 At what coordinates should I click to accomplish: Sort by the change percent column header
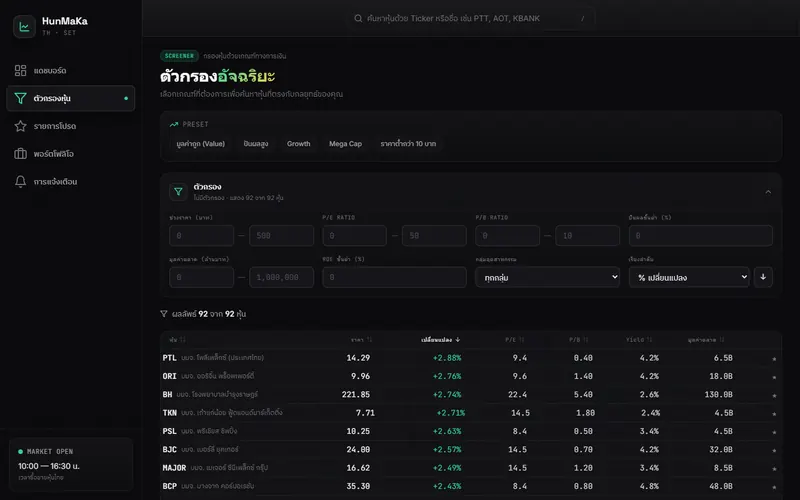(440, 340)
